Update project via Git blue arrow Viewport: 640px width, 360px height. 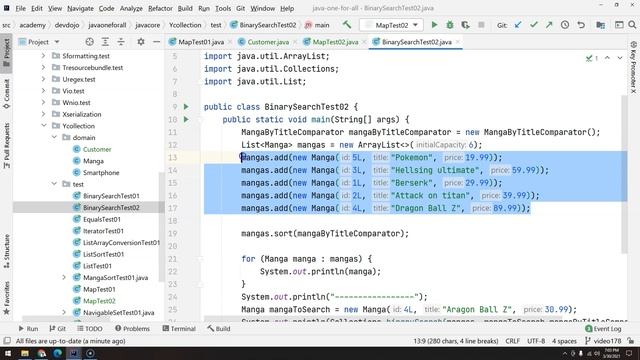click(x=518, y=25)
